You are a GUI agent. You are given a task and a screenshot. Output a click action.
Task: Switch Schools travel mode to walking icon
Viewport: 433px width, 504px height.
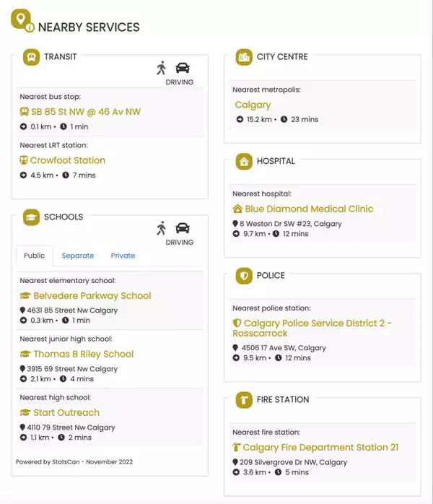click(162, 228)
